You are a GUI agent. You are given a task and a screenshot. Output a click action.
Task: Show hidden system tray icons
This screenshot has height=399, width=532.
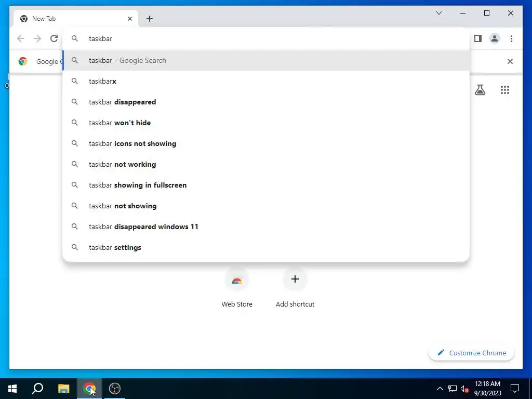440,389
